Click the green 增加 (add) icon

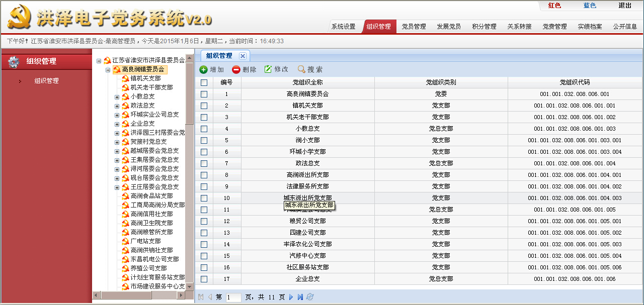coord(203,70)
